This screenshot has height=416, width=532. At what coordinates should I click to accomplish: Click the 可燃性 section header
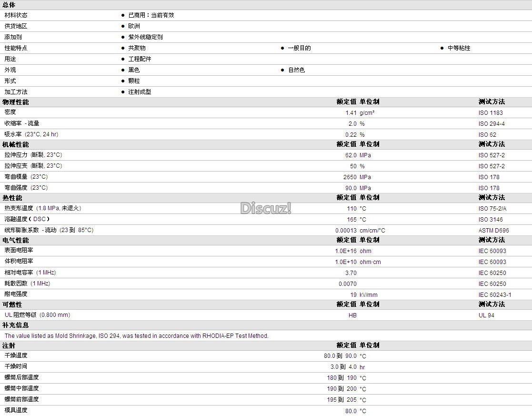pyautogui.click(x=12, y=305)
